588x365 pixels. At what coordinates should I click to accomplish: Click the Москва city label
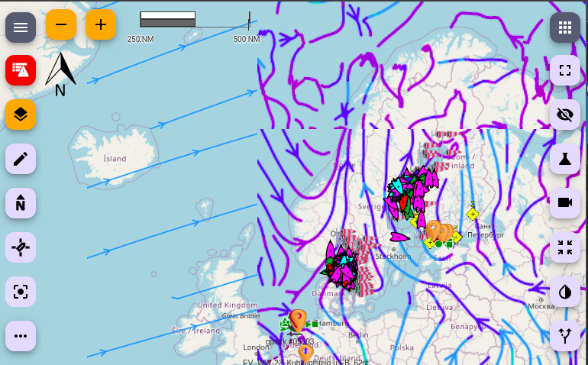click(x=541, y=306)
